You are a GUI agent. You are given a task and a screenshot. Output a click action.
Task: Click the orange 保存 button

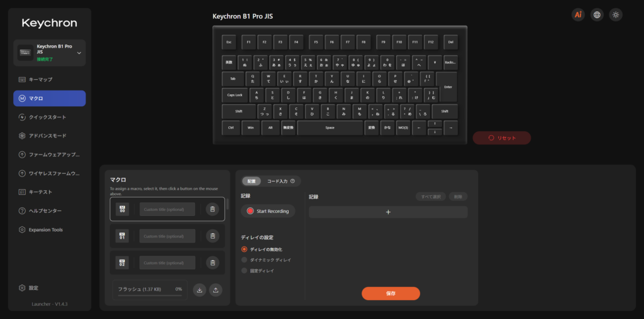tap(391, 294)
